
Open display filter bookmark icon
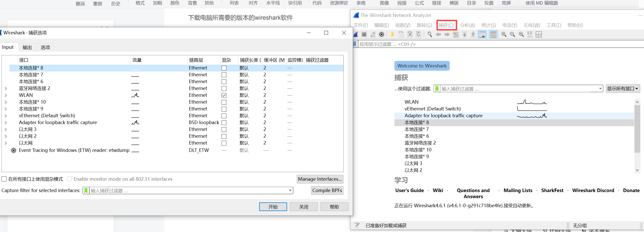(x=355, y=44)
